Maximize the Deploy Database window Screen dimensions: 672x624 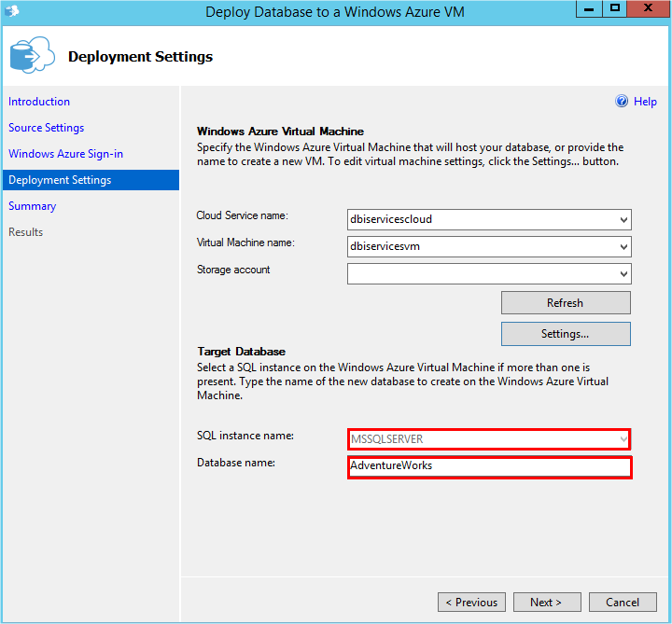click(x=614, y=8)
